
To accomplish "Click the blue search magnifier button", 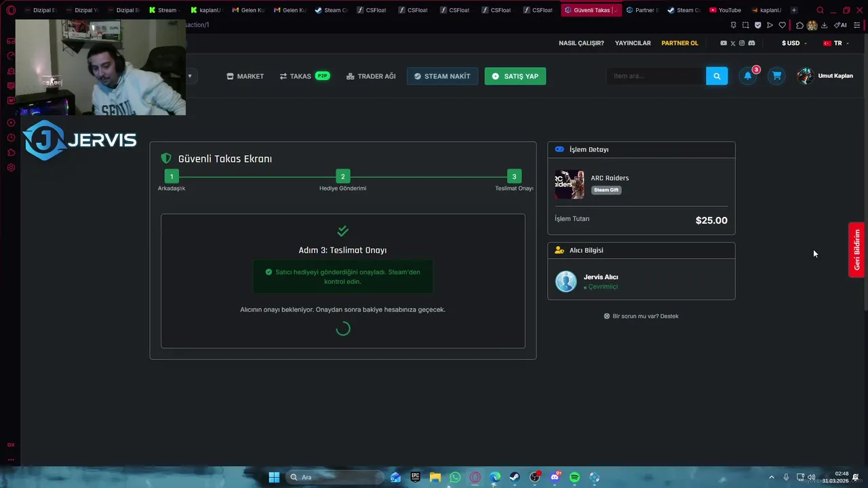I will pyautogui.click(x=717, y=76).
